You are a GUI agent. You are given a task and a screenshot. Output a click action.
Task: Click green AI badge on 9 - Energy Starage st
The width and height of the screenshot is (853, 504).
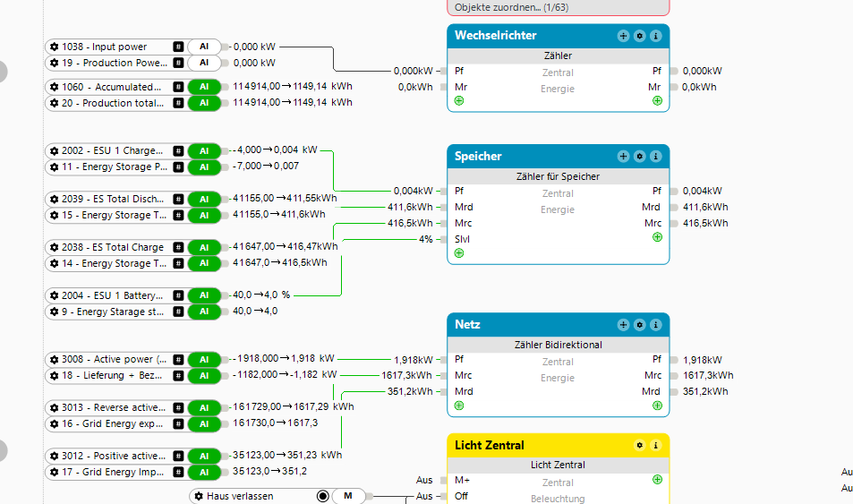click(x=204, y=312)
